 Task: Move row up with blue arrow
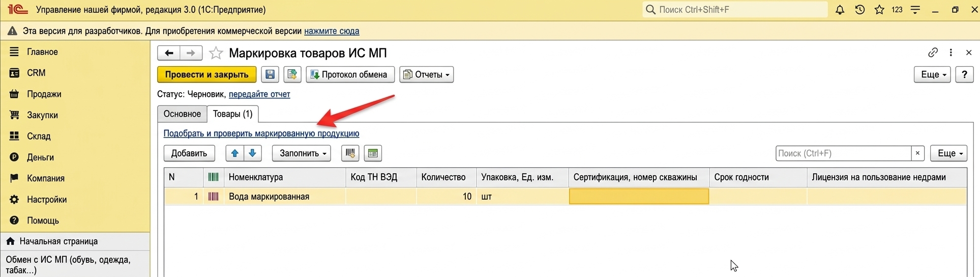point(234,153)
